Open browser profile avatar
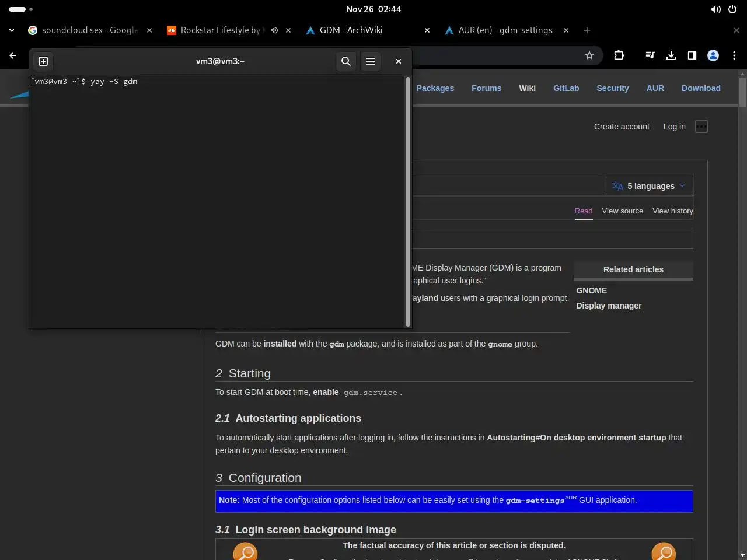 713,55
